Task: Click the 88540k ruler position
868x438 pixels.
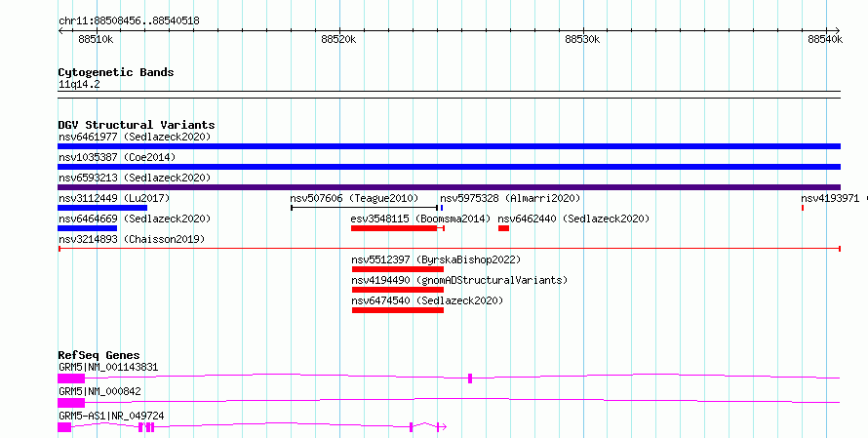Action: click(825, 39)
